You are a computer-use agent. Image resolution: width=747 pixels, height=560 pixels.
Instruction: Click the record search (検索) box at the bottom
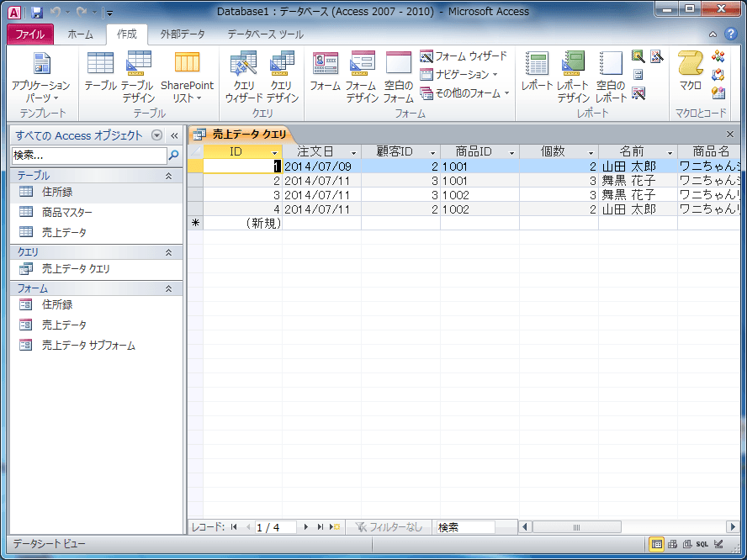click(x=465, y=527)
